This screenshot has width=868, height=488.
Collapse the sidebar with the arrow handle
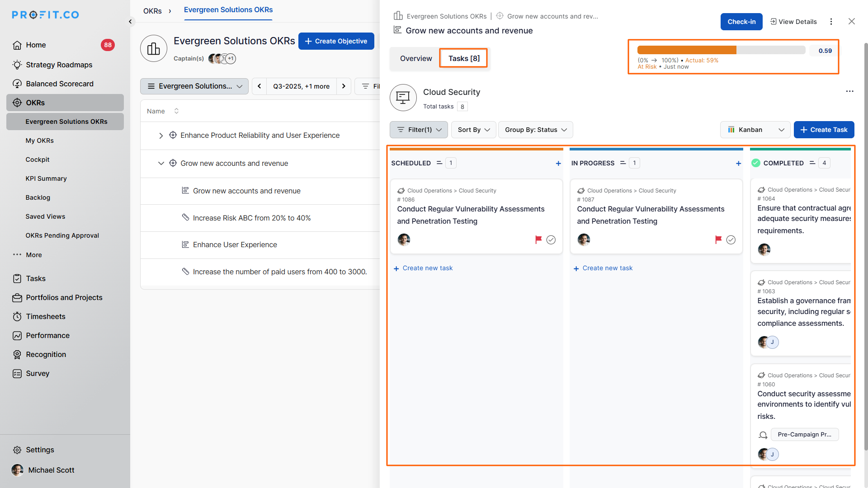[130, 22]
